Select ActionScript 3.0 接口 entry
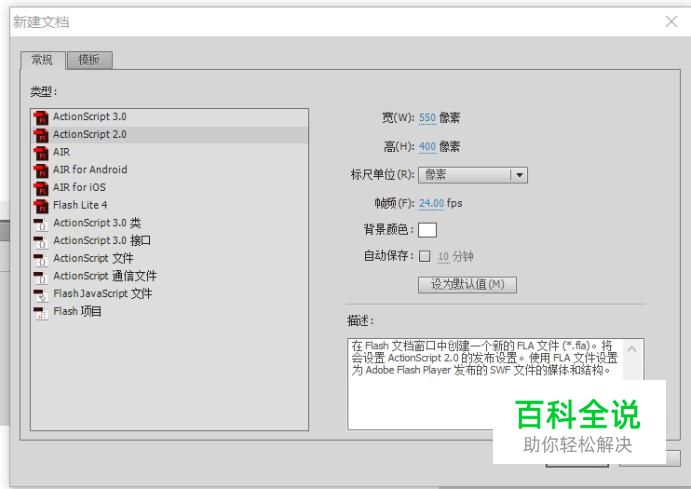The height and width of the screenshot is (489, 691). pyautogui.click(x=170, y=241)
